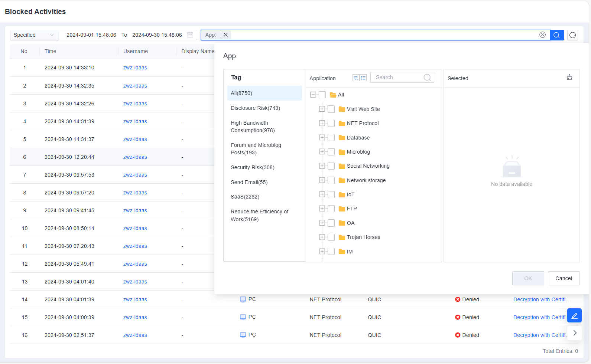Open zwz-idaas username link in row 1

135,68
